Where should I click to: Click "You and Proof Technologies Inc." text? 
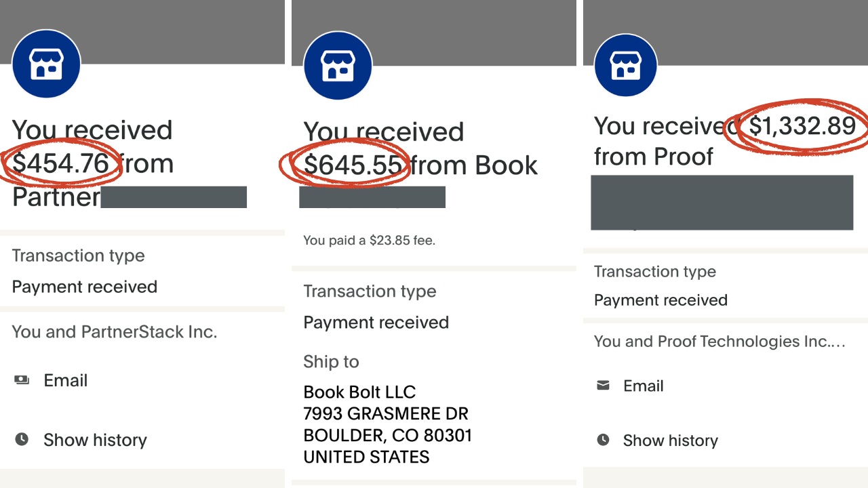pyautogui.click(x=719, y=342)
